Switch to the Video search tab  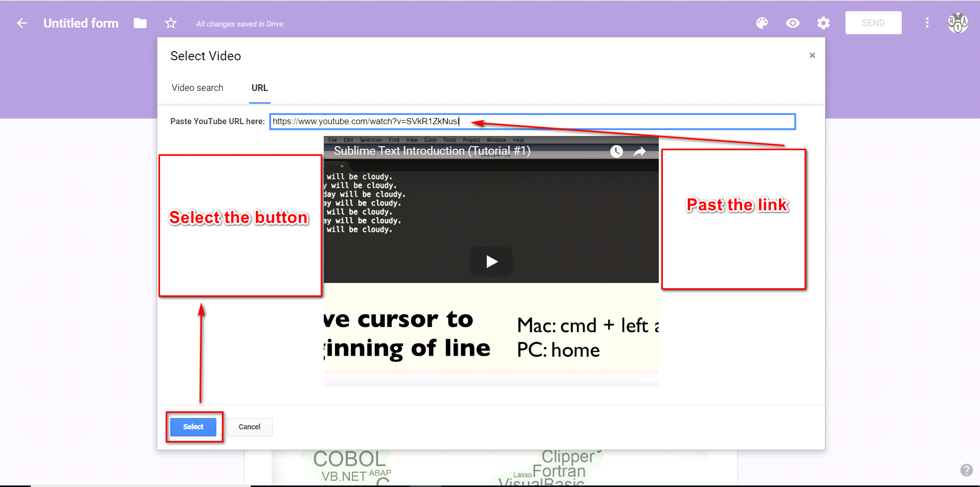pyautogui.click(x=197, y=88)
